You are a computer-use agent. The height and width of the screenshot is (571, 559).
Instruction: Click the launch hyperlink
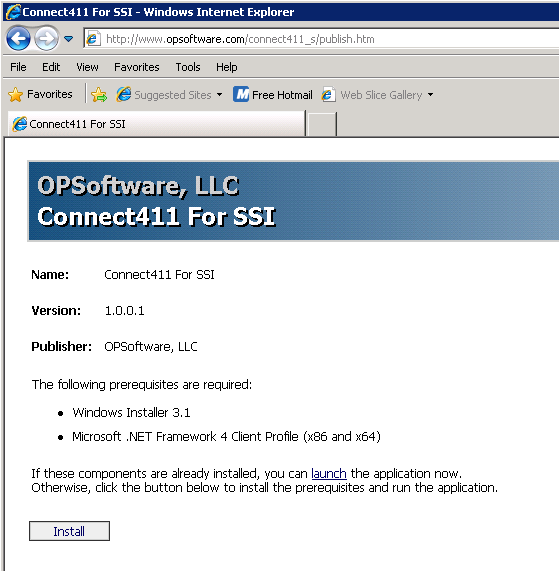coord(329,473)
